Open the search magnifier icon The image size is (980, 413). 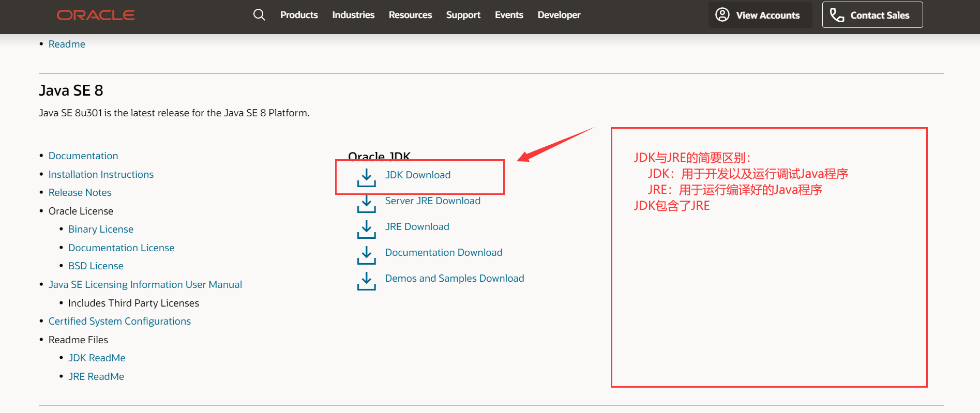[259, 15]
